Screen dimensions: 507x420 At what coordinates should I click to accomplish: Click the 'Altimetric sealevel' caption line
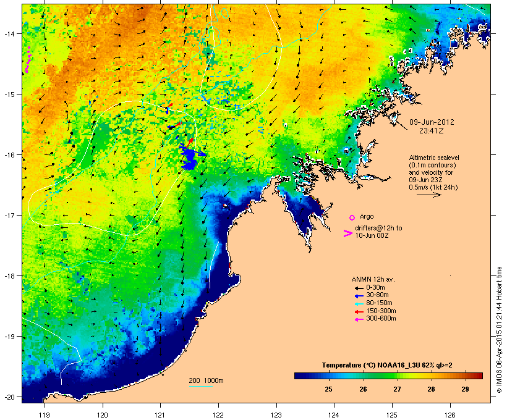point(434,157)
